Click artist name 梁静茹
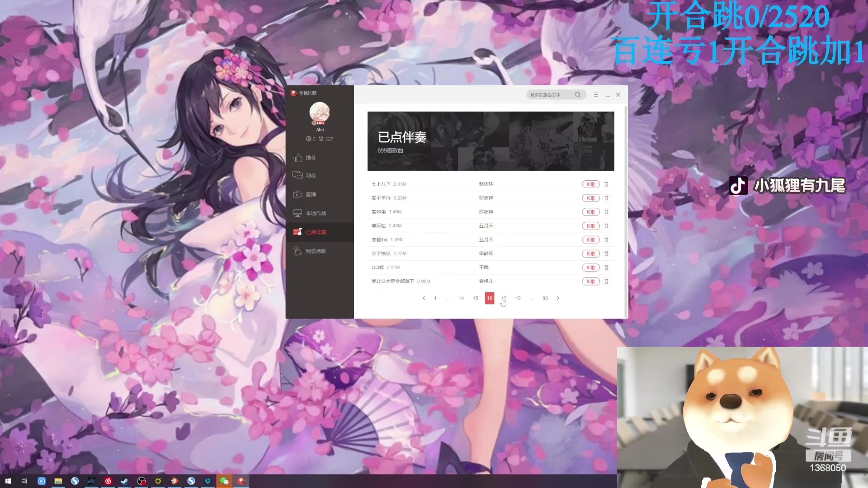The width and height of the screenshot is (868, 488). click(x=486, y=253)
